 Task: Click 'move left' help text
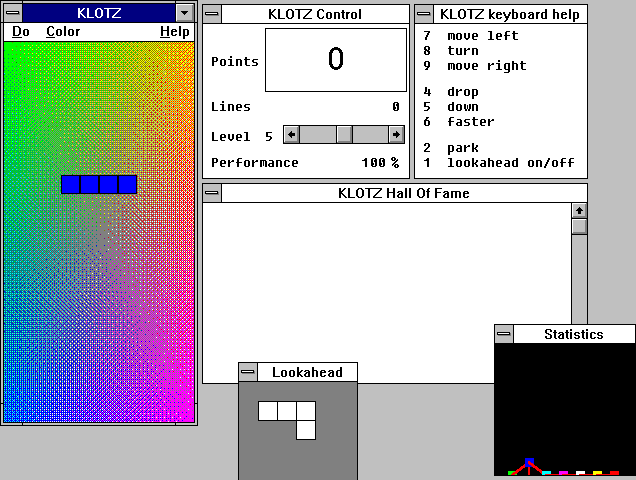coord(483,36)
